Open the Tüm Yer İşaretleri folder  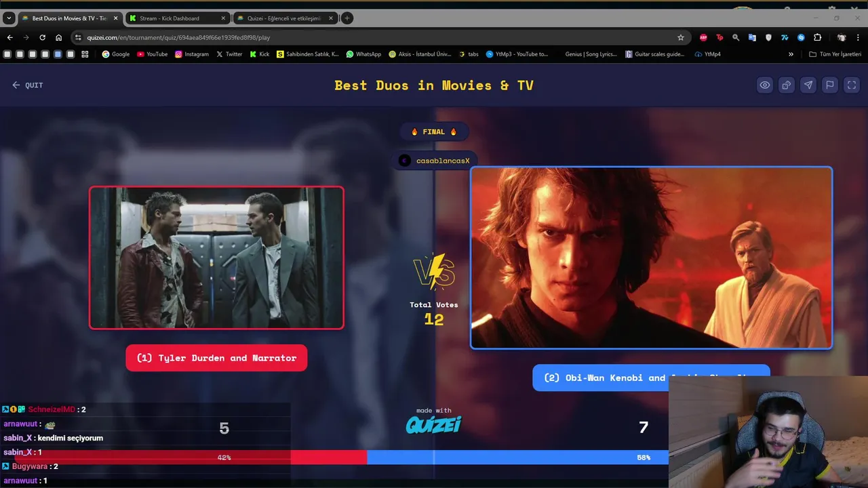(x=835, y=54)
